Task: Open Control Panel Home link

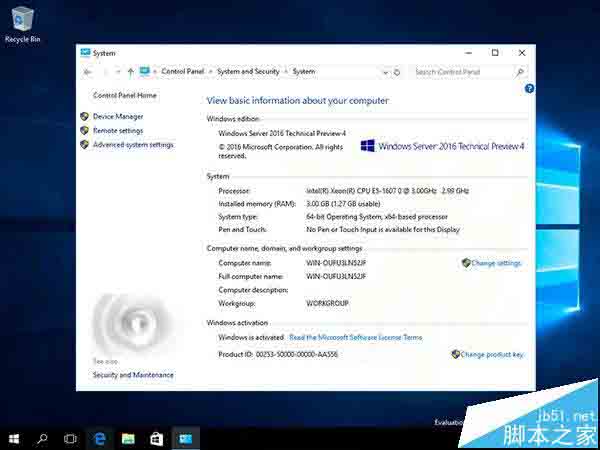Action: [125, 95]
